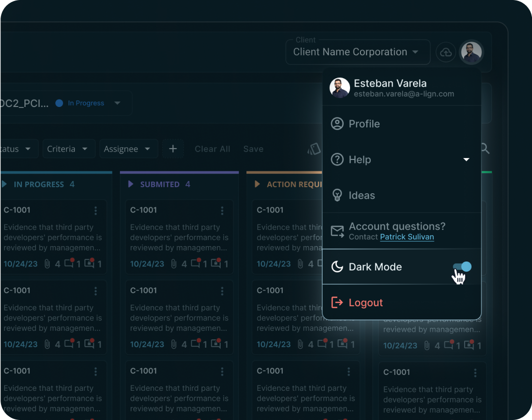Toggle the Dark Mode switch
Screen dimensions: 532x420
click(463, 267)
